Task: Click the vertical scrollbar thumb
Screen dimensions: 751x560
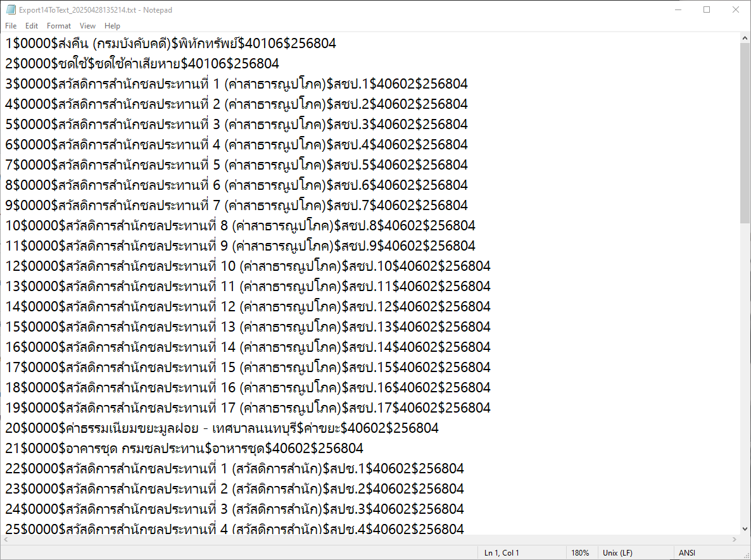Action: [745, 132]
